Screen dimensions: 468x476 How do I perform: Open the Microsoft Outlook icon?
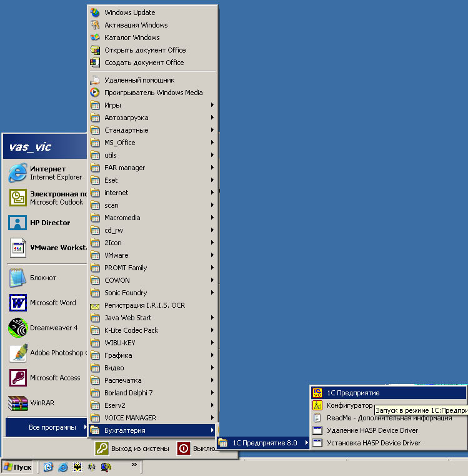[x=17, y=198]
